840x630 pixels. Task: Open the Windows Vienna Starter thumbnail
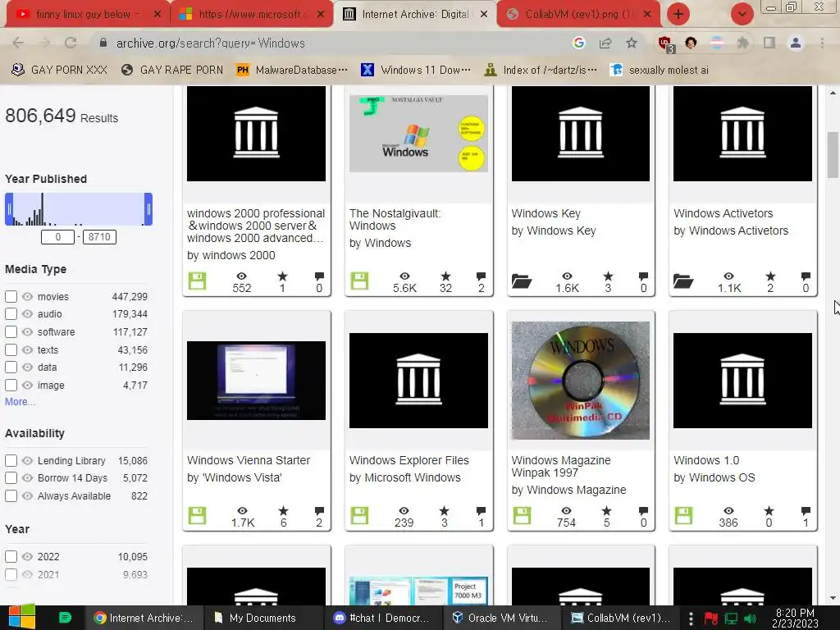click(256, 381)
